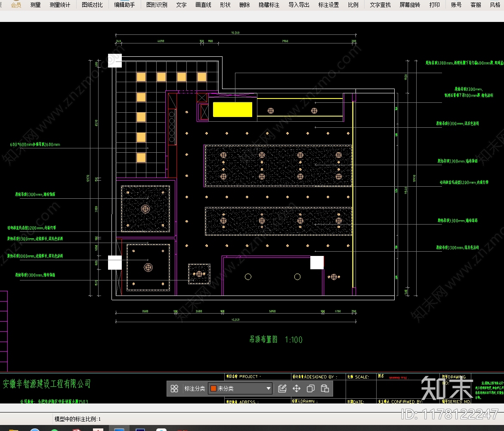Open the 会员 membership menu

coord(16,5)
